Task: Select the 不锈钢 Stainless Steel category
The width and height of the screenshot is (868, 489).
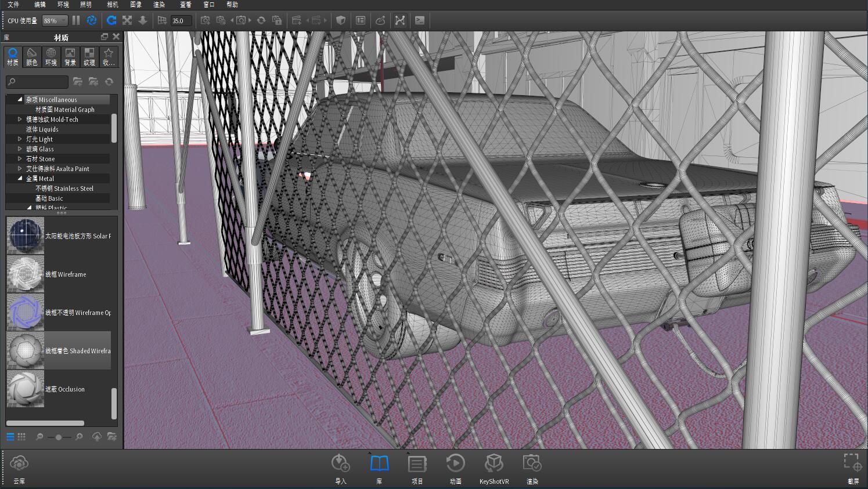Action: click(x=64, y=189)
